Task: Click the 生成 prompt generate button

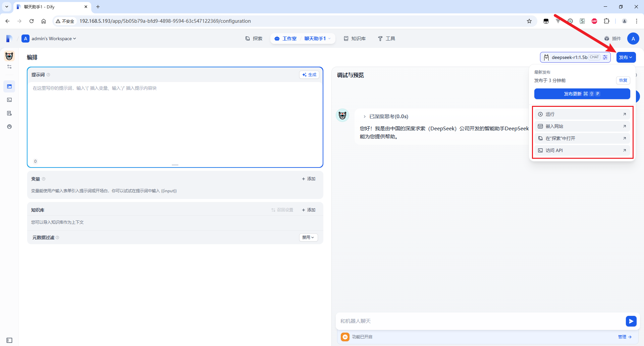Action: click(x=309, y=75)
